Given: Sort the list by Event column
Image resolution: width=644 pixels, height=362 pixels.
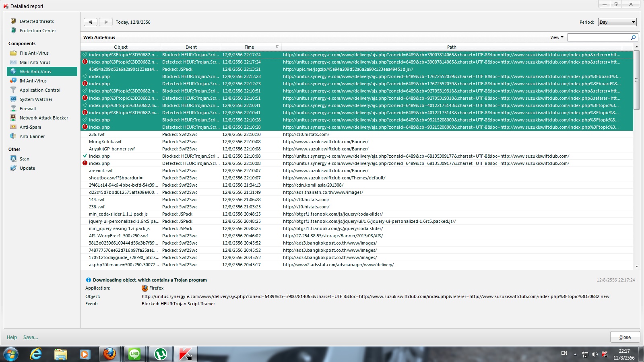Looking at the screenshot, I should tap(191, 47).
